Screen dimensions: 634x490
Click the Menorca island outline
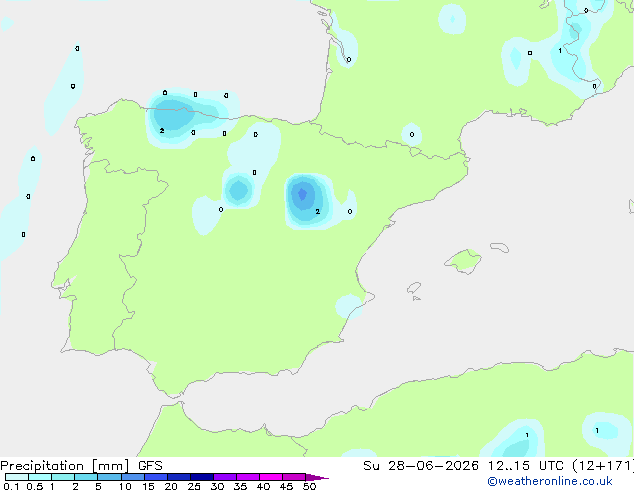(x=499, y=247)
